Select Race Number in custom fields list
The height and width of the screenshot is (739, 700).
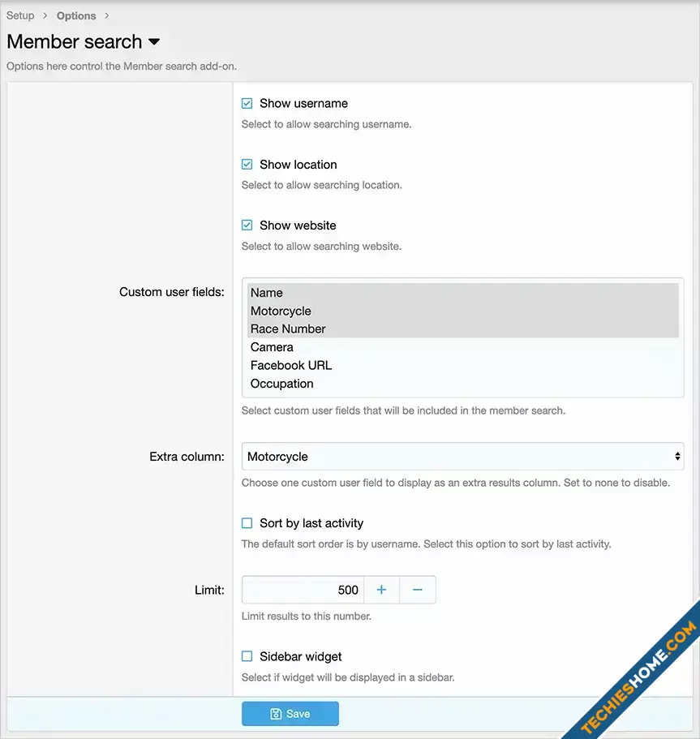pos(288,329)
